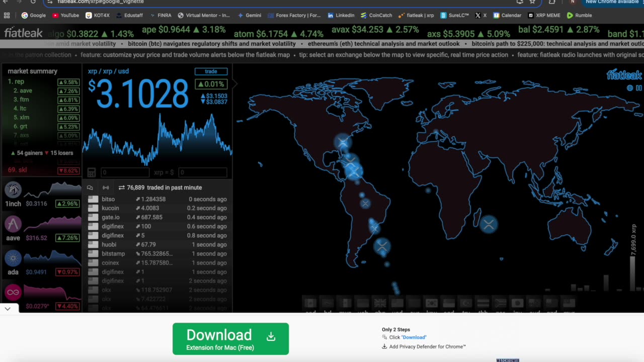Pause the map using the pause icon

pos(639,88)
